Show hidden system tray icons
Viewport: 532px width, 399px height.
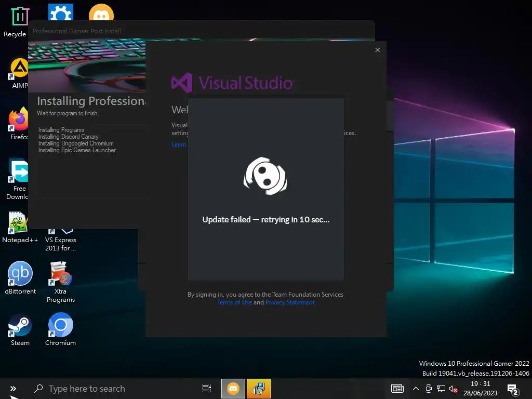point(416,389)
